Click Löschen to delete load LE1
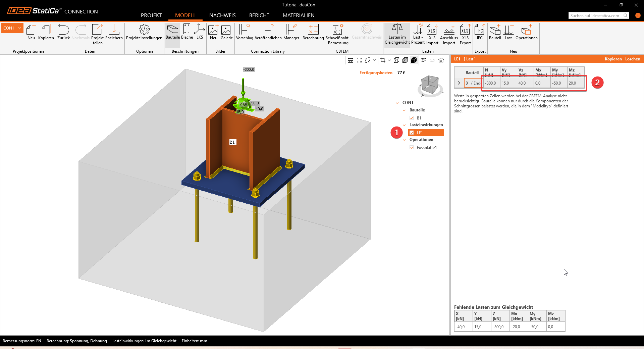 tap(632, 59)
